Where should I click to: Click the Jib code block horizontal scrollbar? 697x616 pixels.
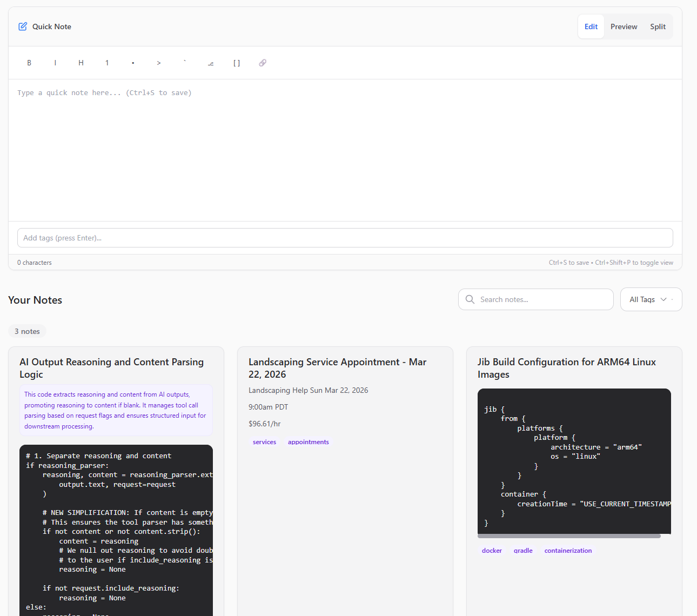click(568, 536)
